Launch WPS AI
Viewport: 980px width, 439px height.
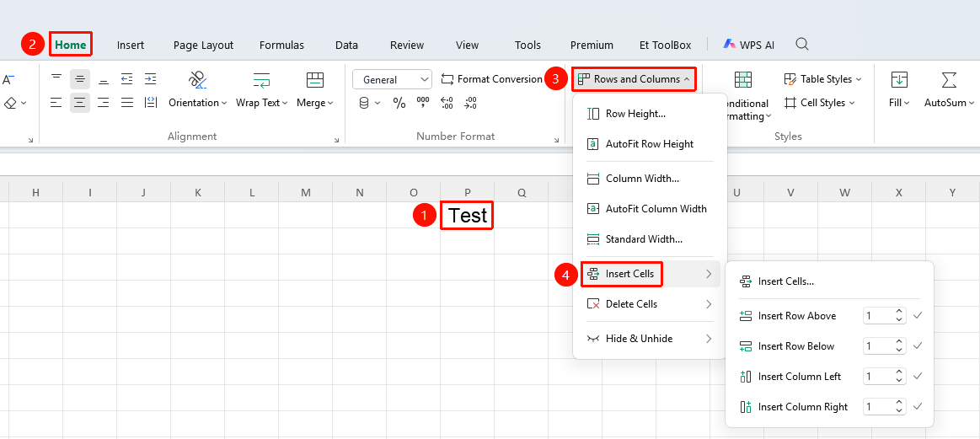(x=749, y=45)
